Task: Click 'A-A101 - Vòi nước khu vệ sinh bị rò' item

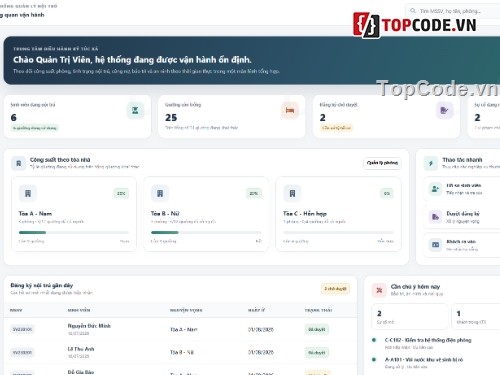Action: point(424,360)
